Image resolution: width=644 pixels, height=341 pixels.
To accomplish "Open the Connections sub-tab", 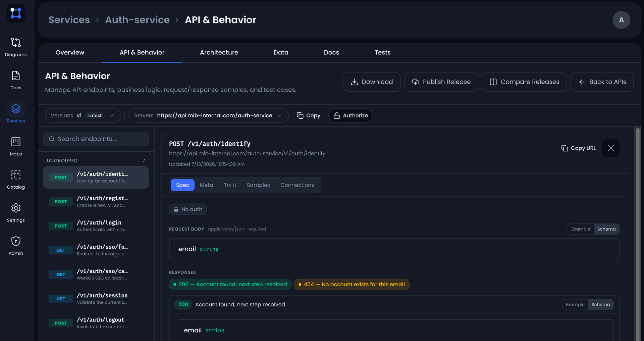I will (297, 185).
